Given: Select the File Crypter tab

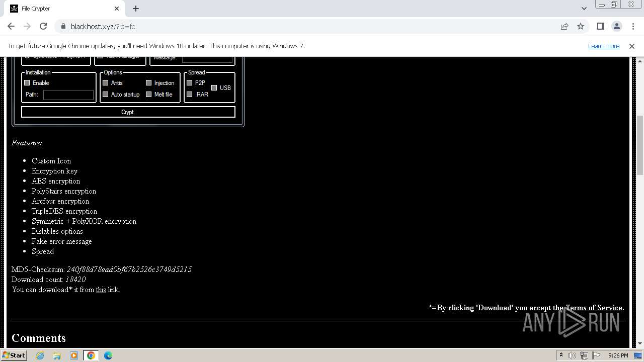Looking at the screenshot, I should 65,9.
